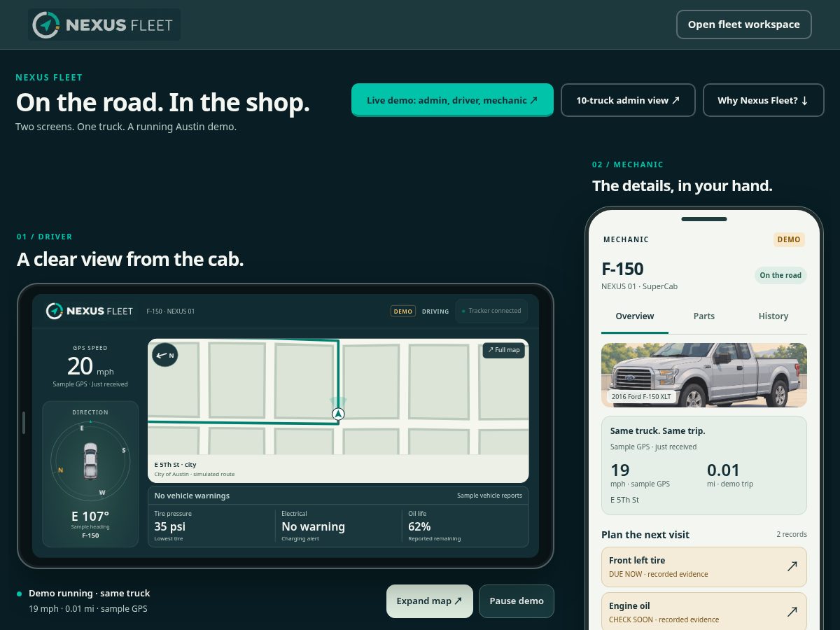
Task: Click Tracker connected status indicator
Action: 491,311
